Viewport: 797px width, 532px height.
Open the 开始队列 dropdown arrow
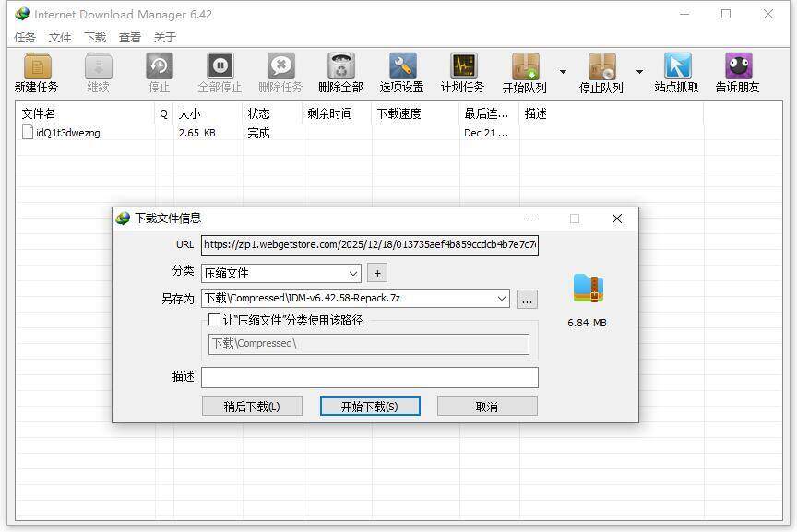coord(563,72)
